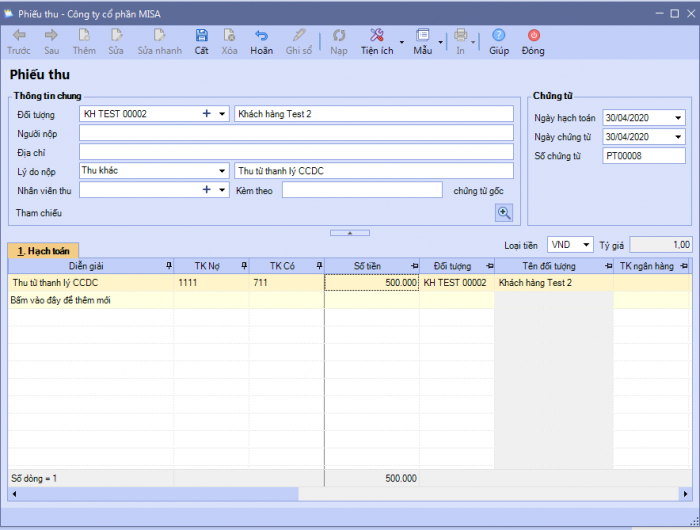Expand the Lý do nộp dropdown
The height and width of the screenshot is (530, 700).
[x=222, y=171]
